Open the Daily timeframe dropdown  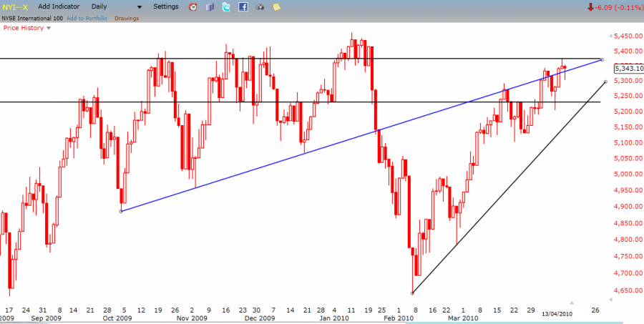(116, 7)
